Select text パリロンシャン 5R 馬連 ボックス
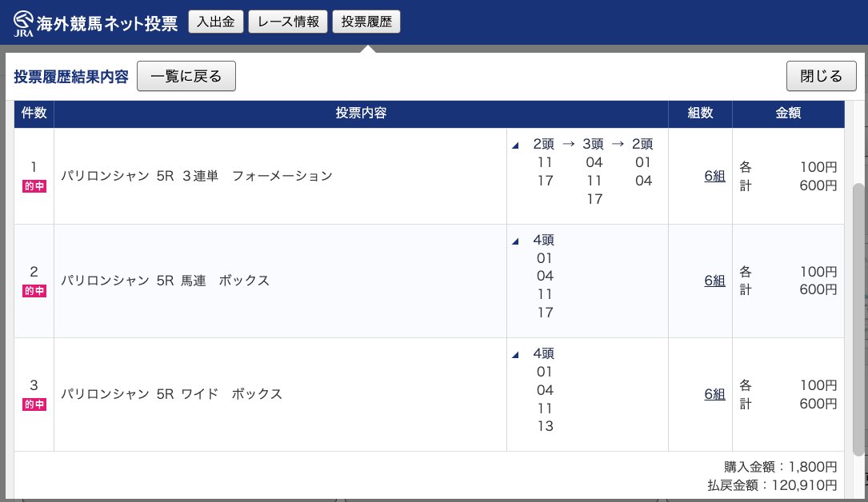Screen dimensions: 868x502 [x=165, y=281]
